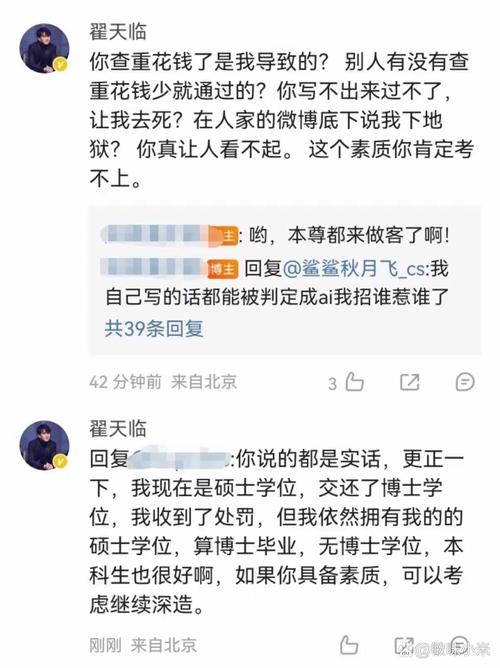The image size is (500, 668).
Task: Tap the verified badge on the second avatar
Action: [61, 461]
